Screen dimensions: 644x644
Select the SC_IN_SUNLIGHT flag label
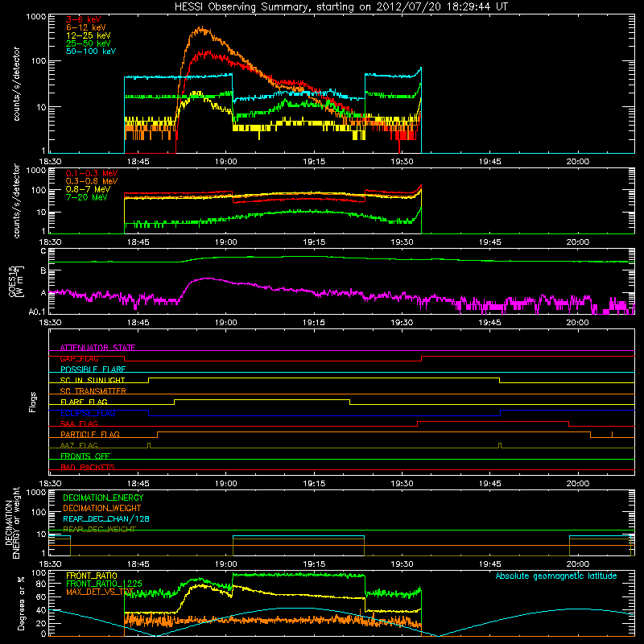[x=93, y=380]
